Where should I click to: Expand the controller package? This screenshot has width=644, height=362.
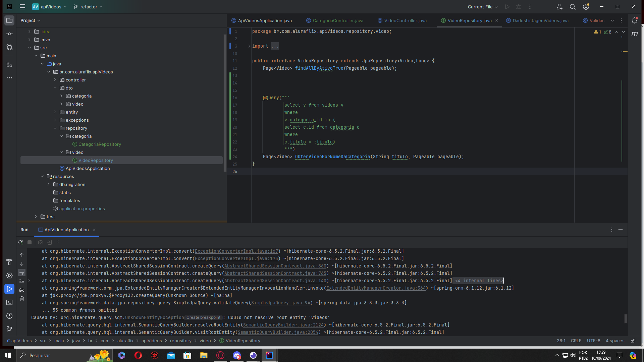coord(55,80)
